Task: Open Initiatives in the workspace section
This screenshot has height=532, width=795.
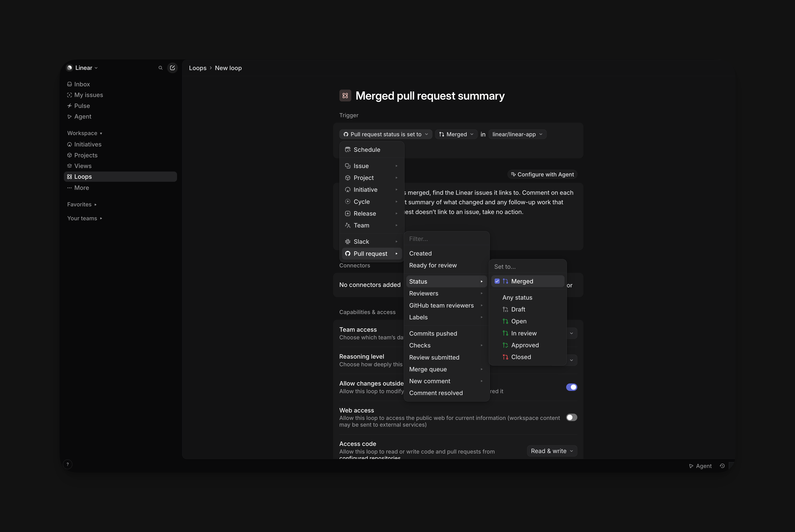Action: 120,144
